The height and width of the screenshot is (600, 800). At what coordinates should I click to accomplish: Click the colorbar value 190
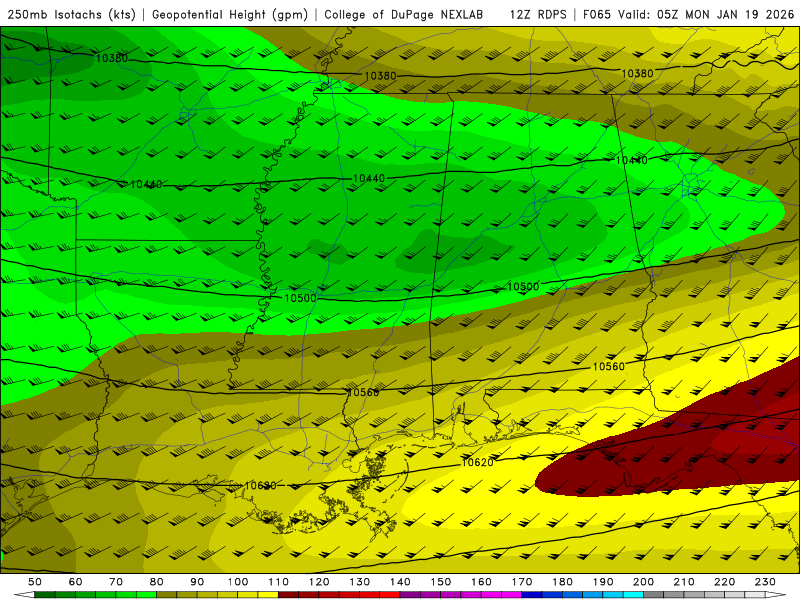tap(603, 582)
